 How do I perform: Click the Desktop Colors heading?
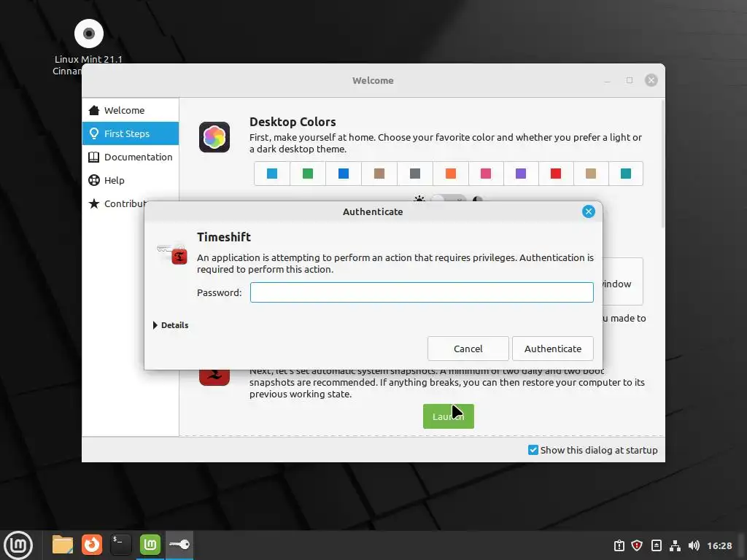293,122
